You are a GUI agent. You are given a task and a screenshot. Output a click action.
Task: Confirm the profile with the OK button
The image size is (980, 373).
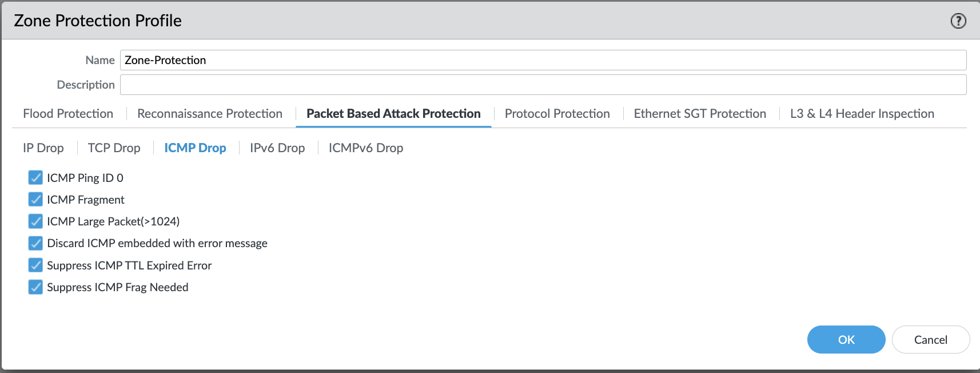tap(846, 339)
